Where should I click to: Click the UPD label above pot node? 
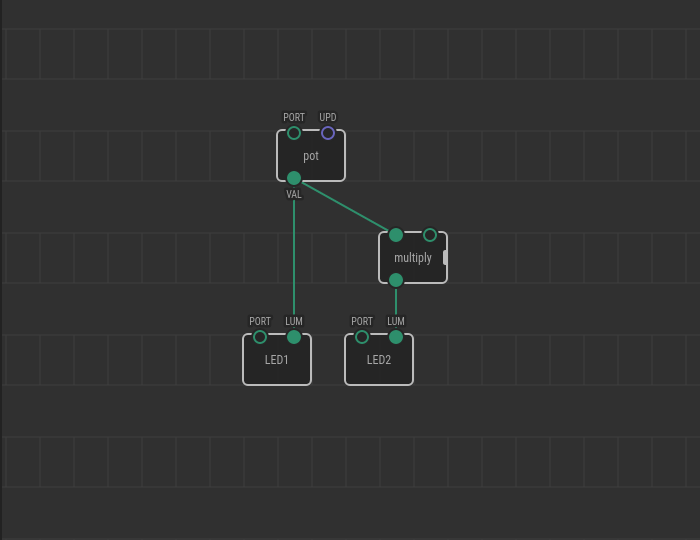click(x=328, y=118)
